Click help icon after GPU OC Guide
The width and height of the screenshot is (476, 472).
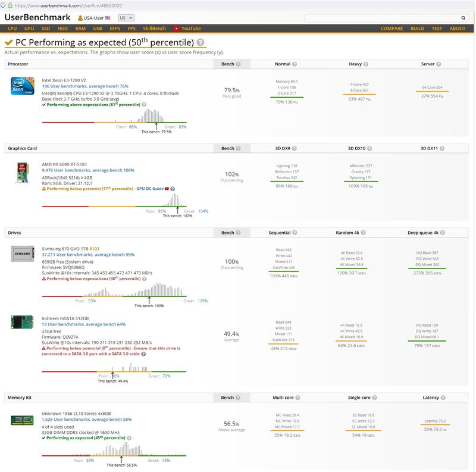coord(173,189)
